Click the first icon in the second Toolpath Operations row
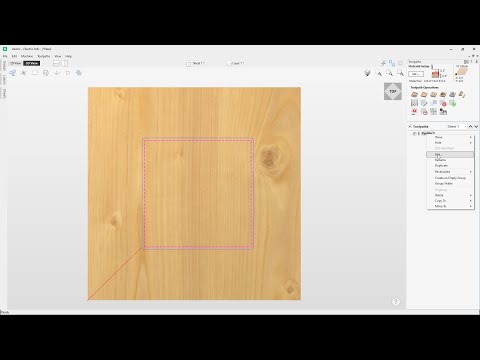Screen dimensions: 480x360 click(x=414, y=103)
